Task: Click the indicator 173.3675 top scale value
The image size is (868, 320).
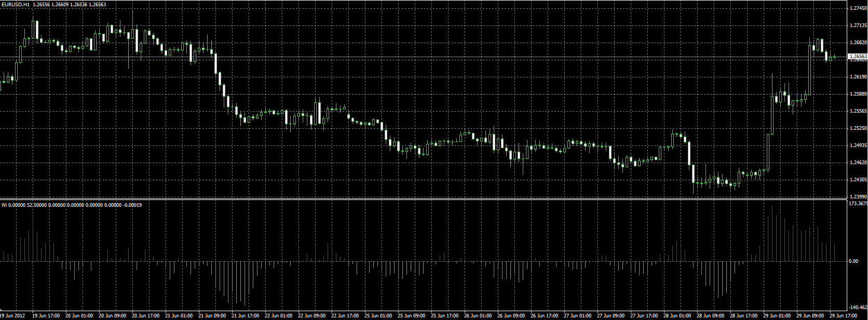Action: [858, 204]
